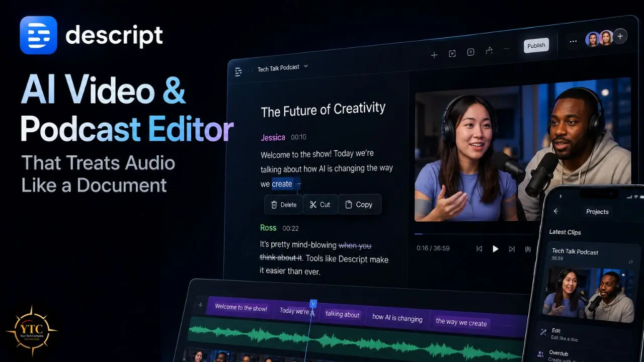Tap the Projects header on the phone
Screen dimensions: 644x362
[597, 212]
